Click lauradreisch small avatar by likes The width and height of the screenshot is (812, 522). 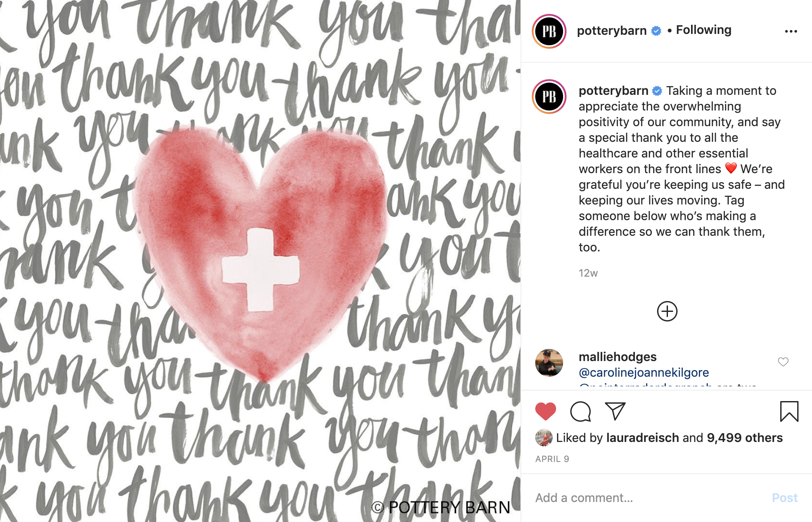point(544,438)
